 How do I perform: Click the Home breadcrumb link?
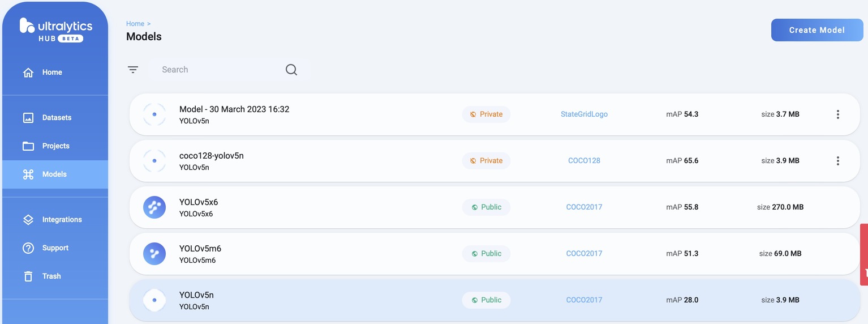click(x=135, y=24)
